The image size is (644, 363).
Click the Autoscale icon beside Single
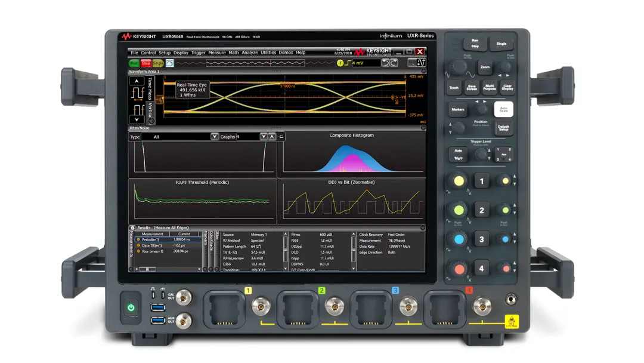point(170,63)
